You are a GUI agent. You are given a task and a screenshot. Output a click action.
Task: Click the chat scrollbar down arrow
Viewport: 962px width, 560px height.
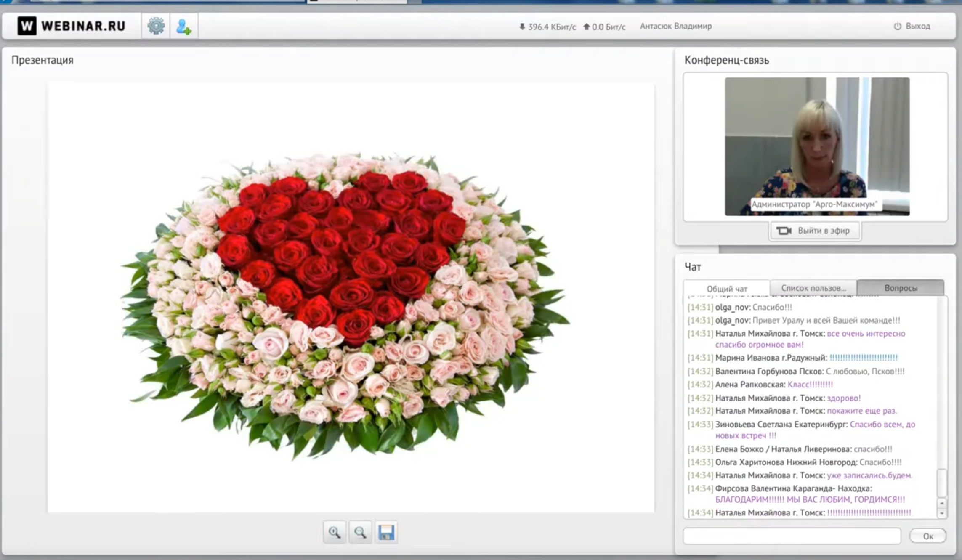pyautogui.click(x=942, y=513)
